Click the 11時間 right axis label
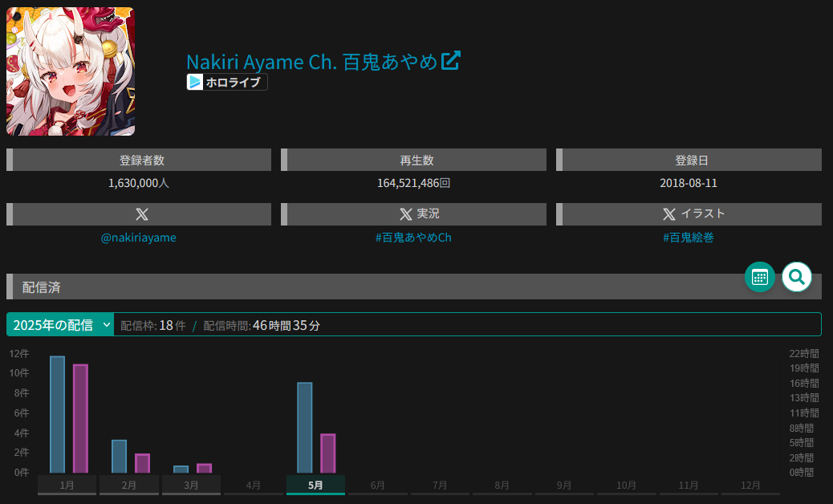The width and height of the screenshot is (833, 504). pos(804,413)
